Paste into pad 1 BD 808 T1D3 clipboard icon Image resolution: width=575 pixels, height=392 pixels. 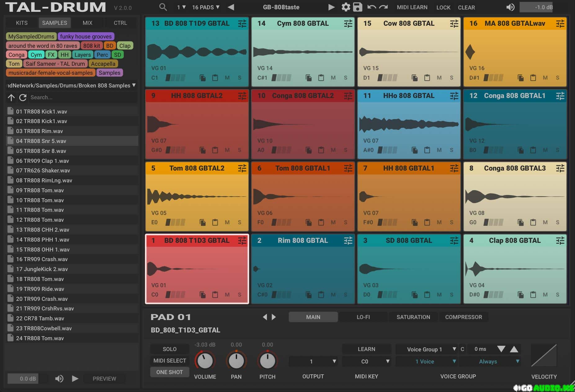pos(215,295)
